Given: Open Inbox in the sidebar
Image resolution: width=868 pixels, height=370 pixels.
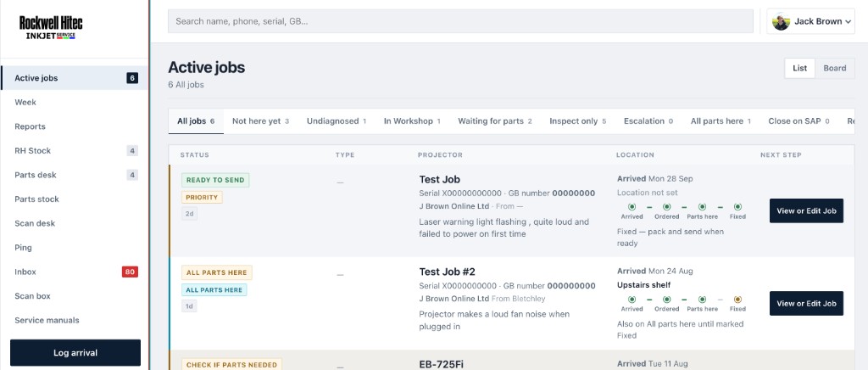Looking at the screenshot, I should [75, 272].
